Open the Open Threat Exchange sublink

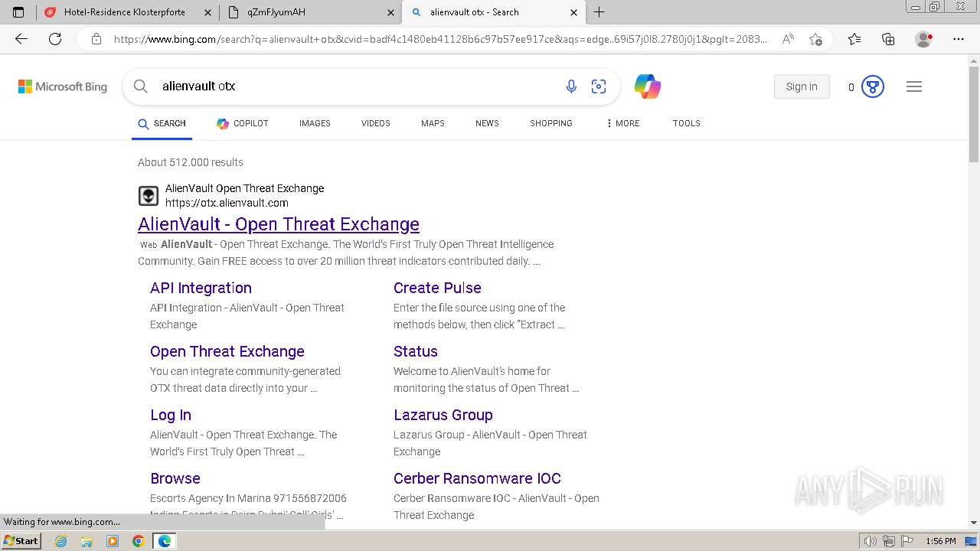pyautogui.click(x=227, y=351)
